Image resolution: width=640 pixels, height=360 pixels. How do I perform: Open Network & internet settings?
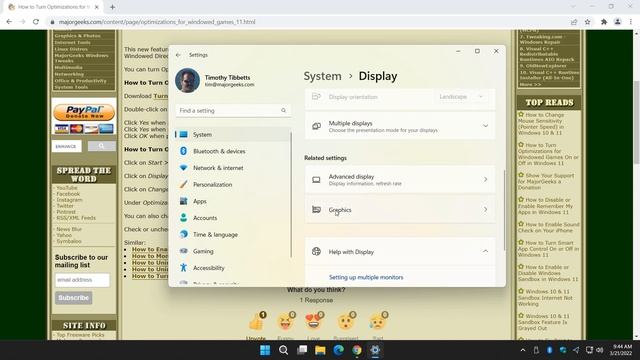click(x=233, y=168)
